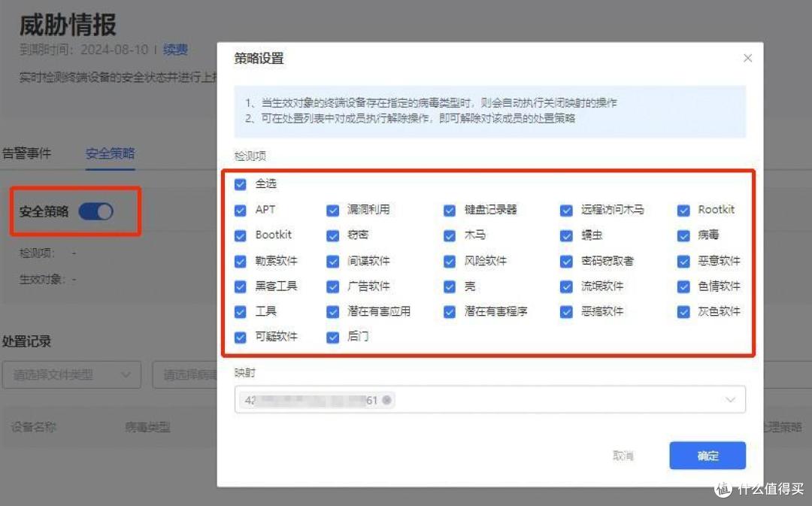Uncheck the 恶搞软件 checkbox
Screen dimensions: 812x506
[x=566, y=312]
